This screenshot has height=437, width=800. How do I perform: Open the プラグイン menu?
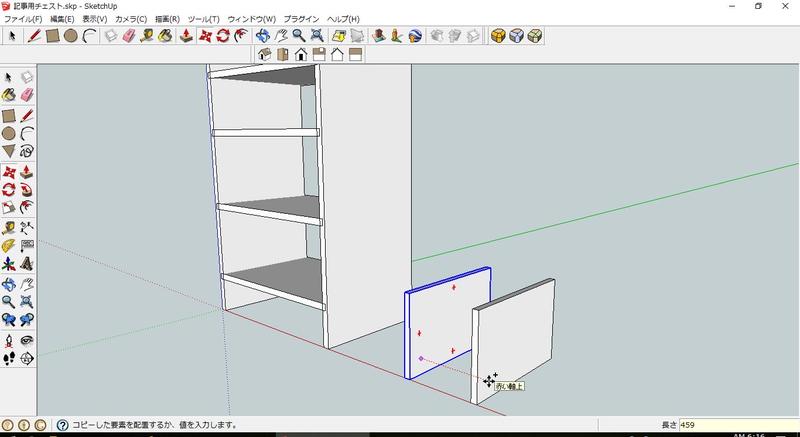click(x=301, y=19)
